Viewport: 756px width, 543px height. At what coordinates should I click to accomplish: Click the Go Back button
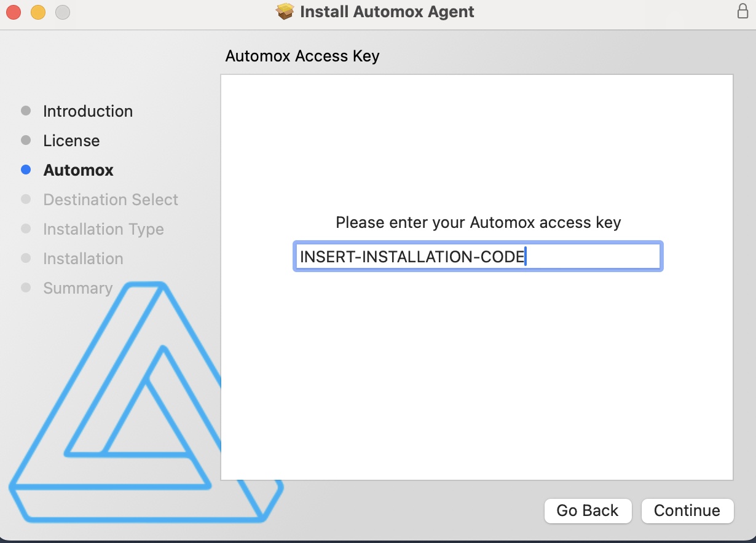[x=588, y=510]
